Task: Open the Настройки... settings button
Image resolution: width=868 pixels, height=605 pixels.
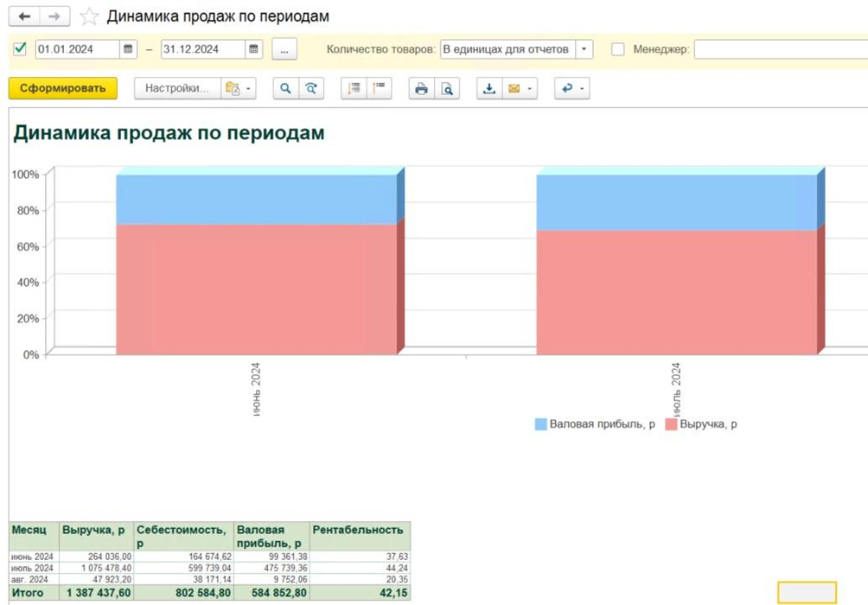Action: (x=176, y=88)
